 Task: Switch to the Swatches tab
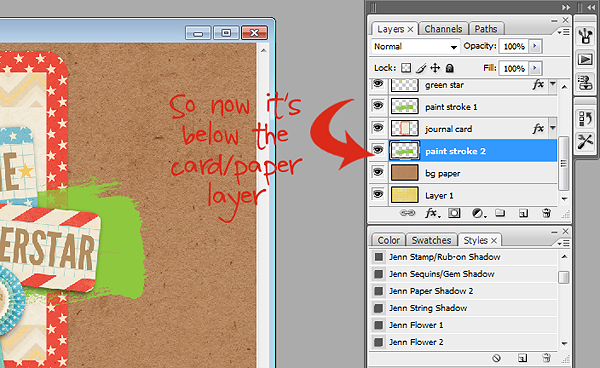click(431, 240)
